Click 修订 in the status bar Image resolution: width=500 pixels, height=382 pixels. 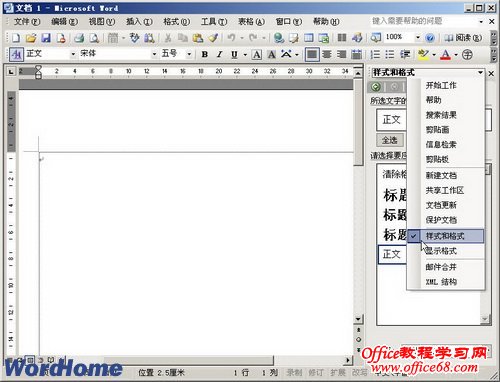pos(315,373)
